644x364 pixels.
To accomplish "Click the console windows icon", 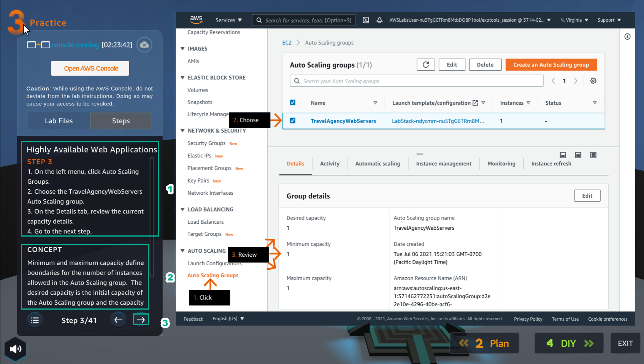I will (38, 45).
